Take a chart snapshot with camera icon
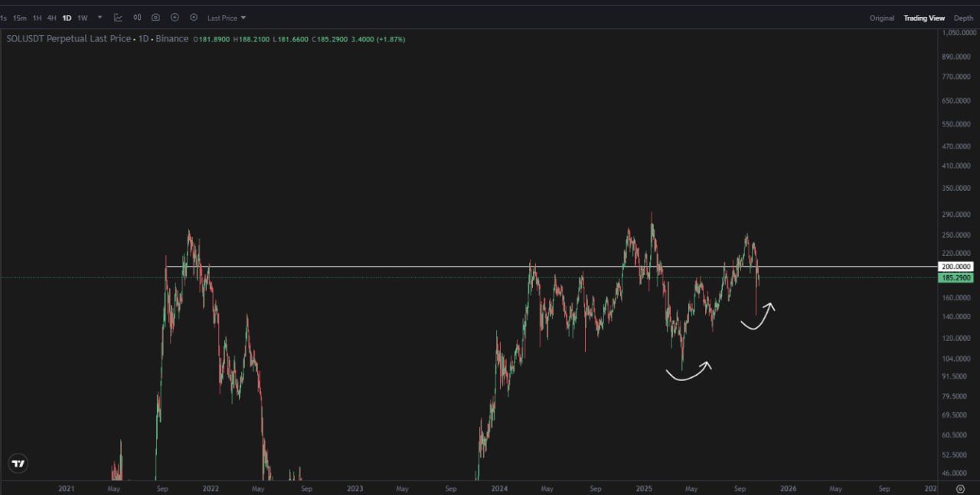 (x=155, y=18)
